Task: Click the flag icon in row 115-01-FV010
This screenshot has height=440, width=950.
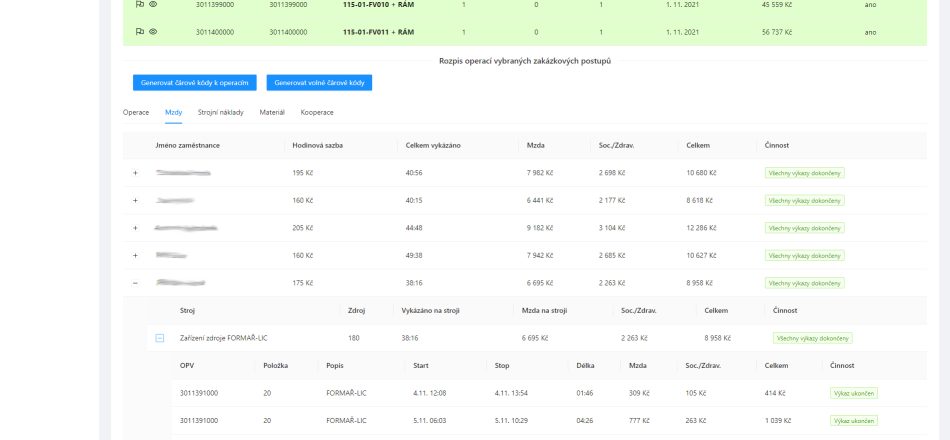Action: point(140,4)
